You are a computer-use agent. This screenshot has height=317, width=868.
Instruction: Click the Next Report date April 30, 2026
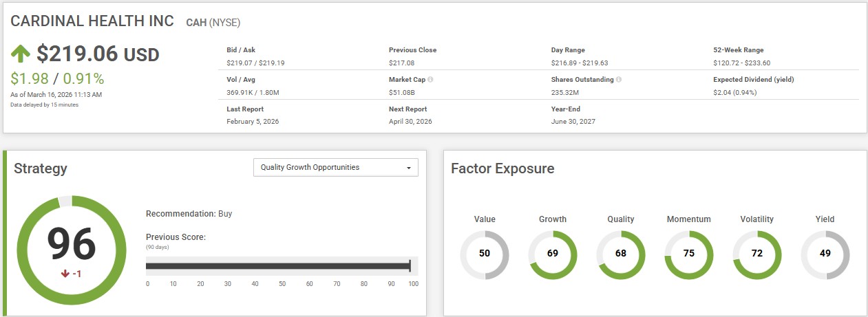[410, 122]
